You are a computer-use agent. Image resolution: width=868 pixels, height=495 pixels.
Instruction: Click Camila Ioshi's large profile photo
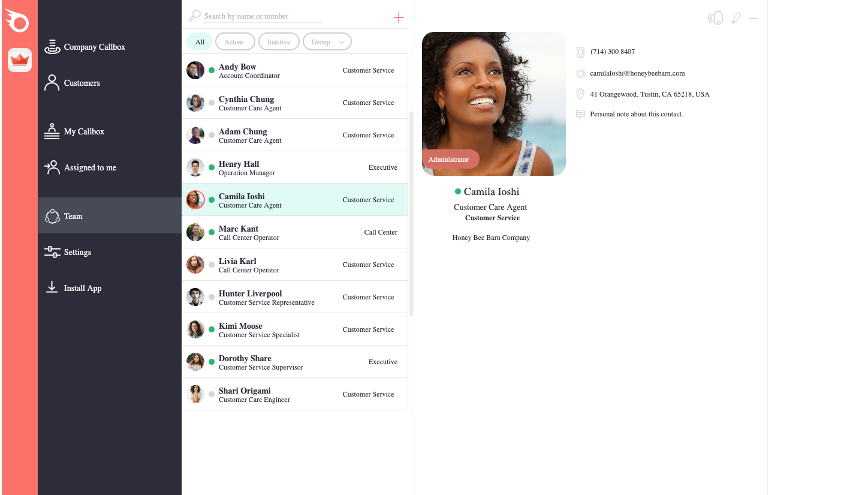(494, 104)
